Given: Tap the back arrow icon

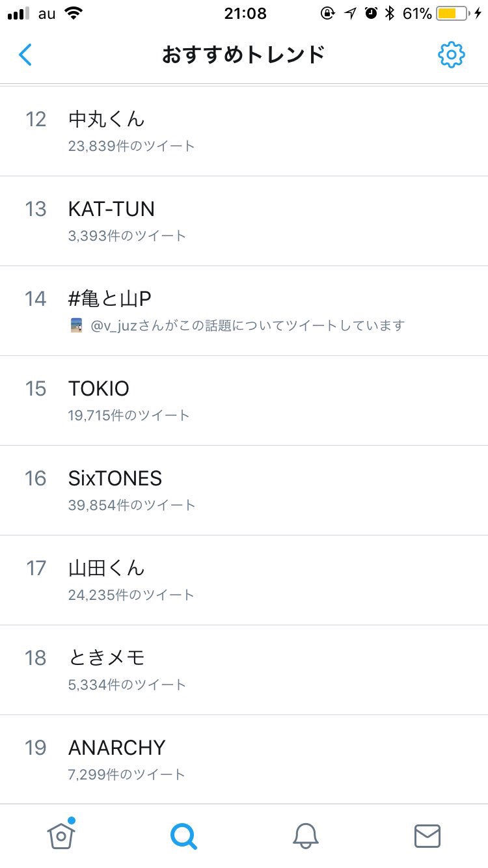Looking at the screenshot, I should pos(25,55).
